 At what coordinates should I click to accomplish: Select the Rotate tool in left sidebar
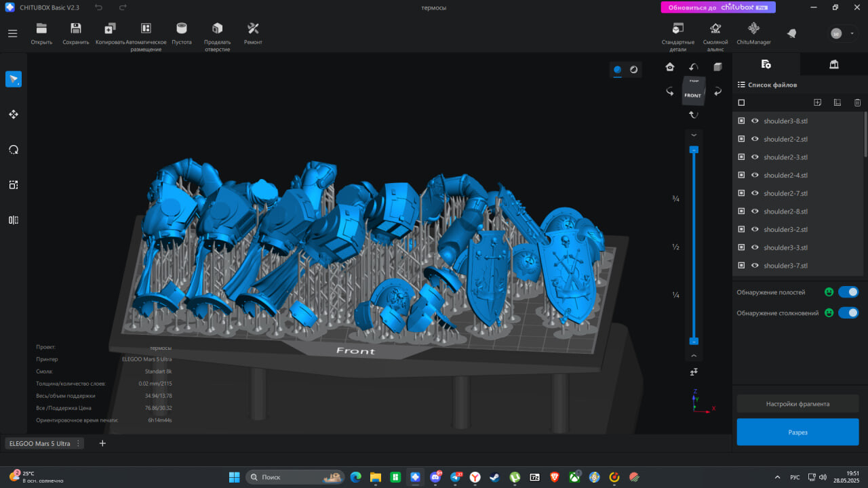14,150
